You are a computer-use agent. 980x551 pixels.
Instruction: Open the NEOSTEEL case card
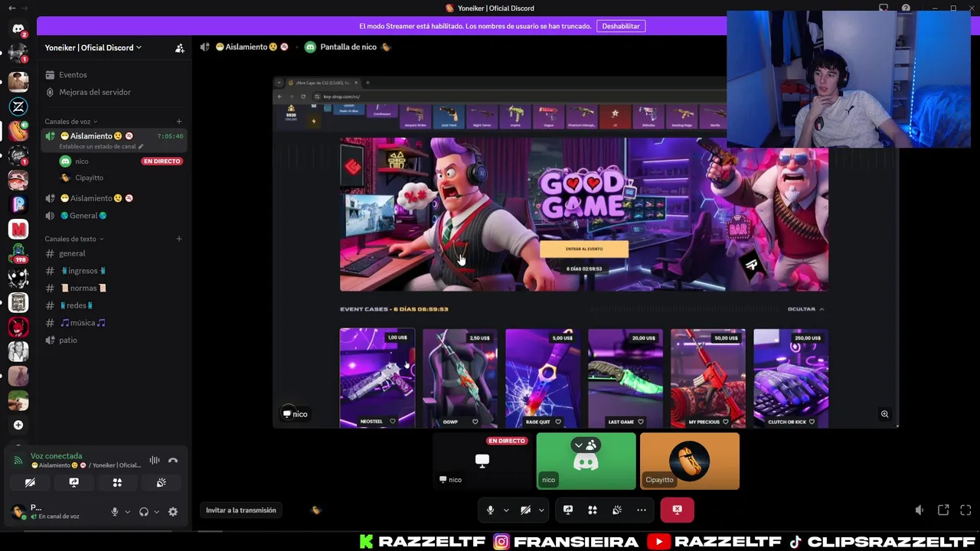coord(377,378)
